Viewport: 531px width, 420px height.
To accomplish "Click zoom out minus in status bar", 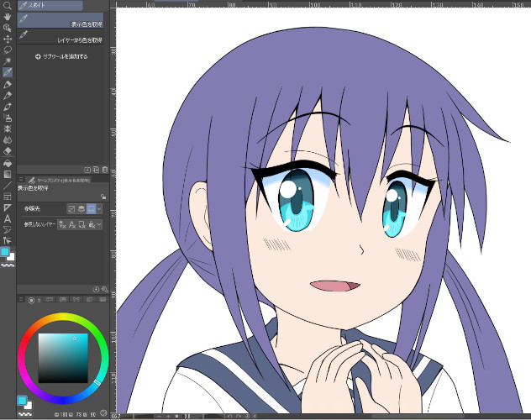I will click(159, 416).
